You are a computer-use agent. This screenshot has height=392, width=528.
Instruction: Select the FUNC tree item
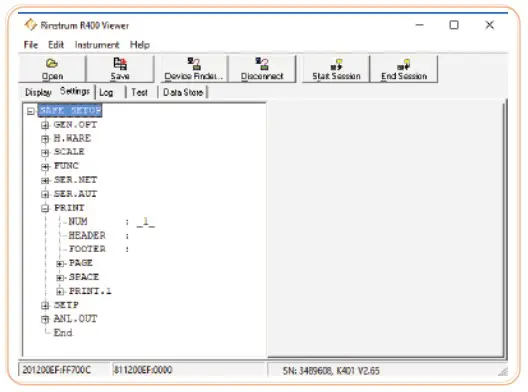66,166
